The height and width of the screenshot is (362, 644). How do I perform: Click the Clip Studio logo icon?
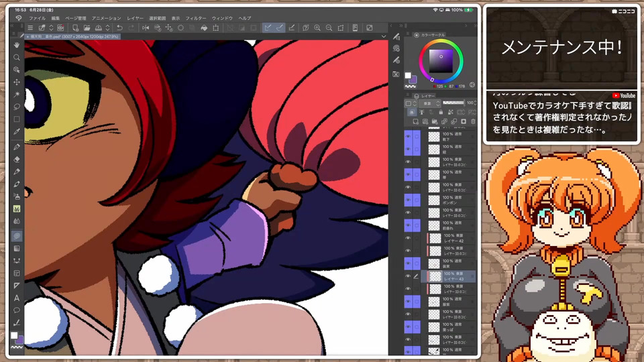[19, 18]
